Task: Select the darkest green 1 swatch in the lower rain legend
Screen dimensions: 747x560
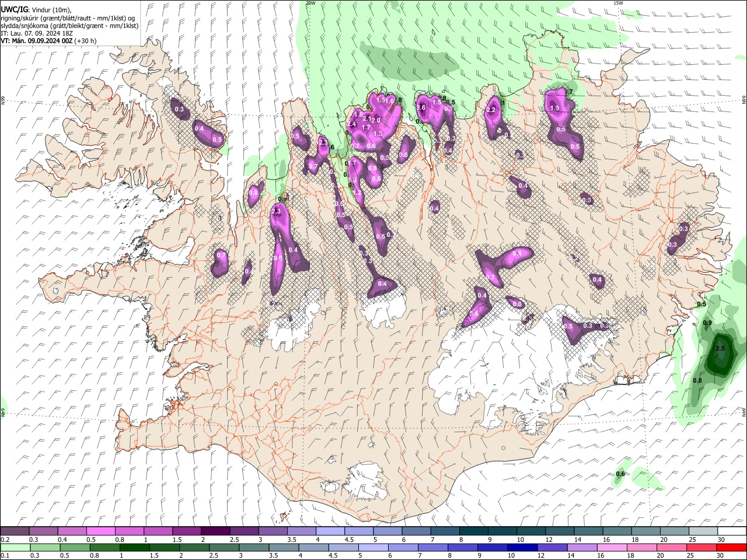Action: coord(135,547)
